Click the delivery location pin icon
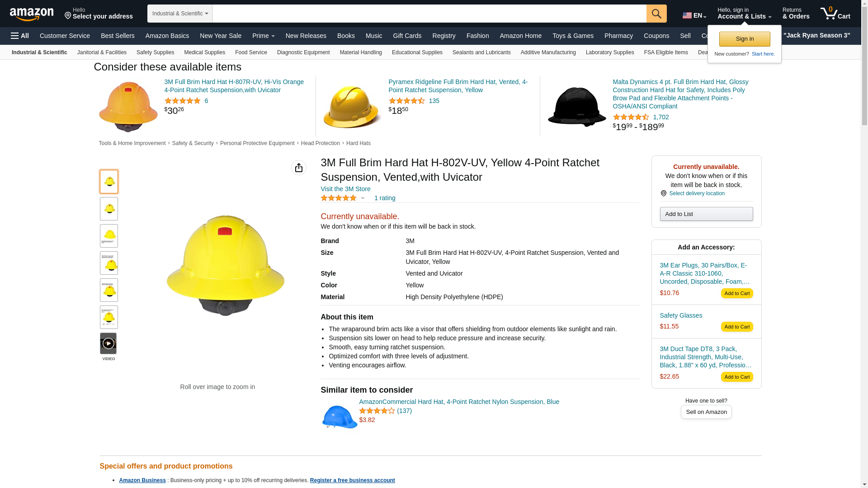868x488 pixels. coord(663,193)
